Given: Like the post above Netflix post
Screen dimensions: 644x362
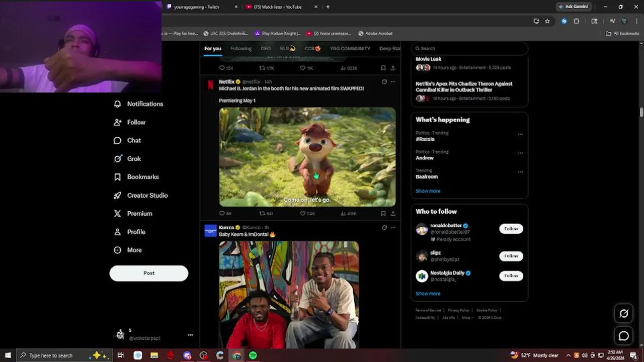Looking at the screenshot, I should pyautogui.click(x=306, y=68).
